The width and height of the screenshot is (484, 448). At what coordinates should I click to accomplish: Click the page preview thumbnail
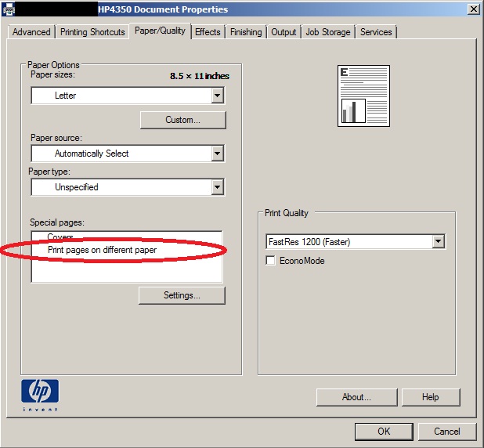(x=363, y=96)
